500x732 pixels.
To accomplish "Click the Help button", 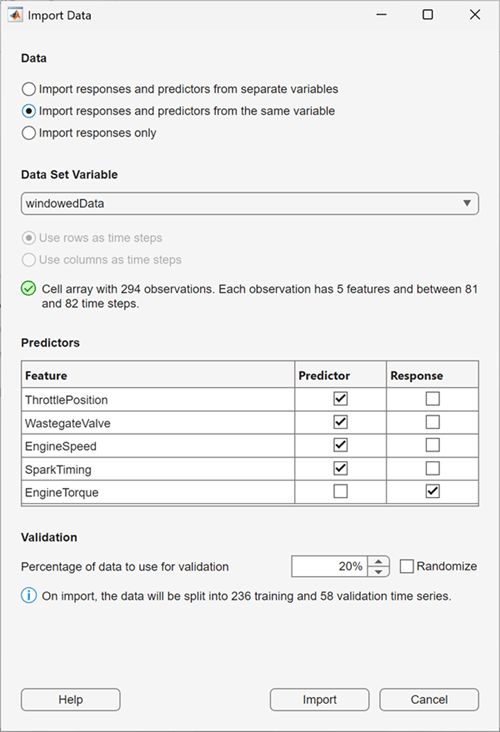I will pos(70,699).
